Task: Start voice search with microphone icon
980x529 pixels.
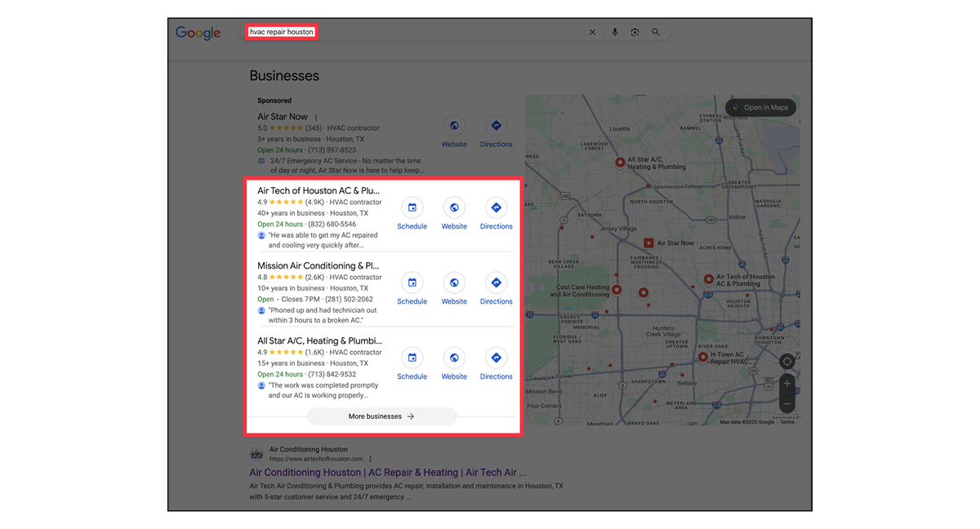Action: pyautogui.click(x=615, y=33)
